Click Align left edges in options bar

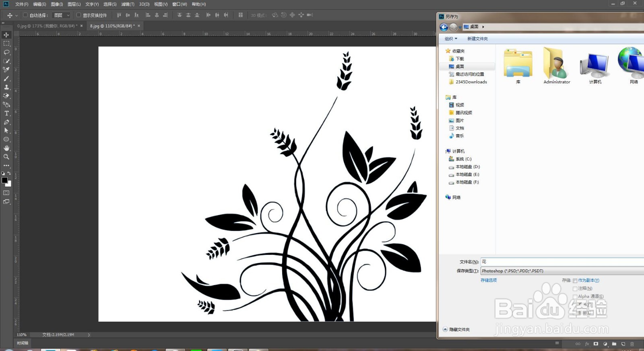pyautogui.click(x=148, y=15)
